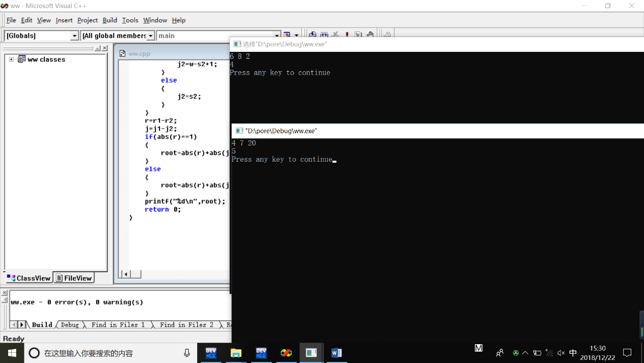Expand the ww classes tree node

pyautogui.click(x=11, y=59)
